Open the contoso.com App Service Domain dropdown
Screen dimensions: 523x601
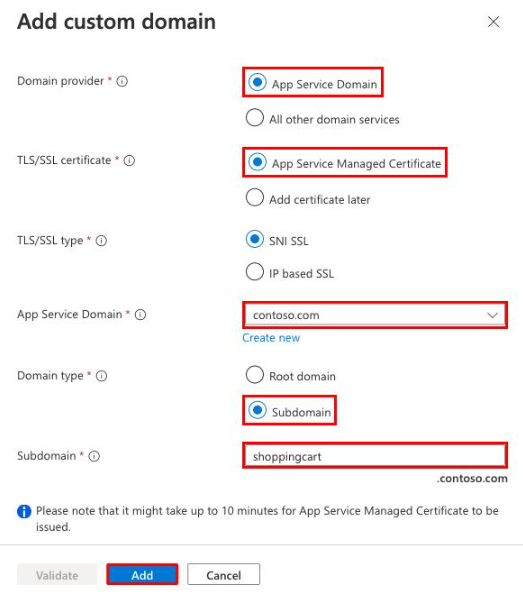click(375, 315)
